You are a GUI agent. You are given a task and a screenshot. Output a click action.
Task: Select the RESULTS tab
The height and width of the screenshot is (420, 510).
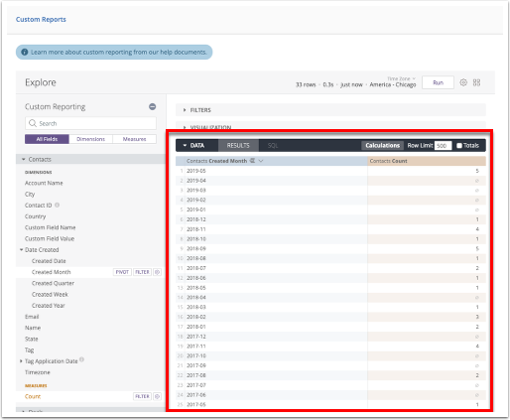[238, 146]
